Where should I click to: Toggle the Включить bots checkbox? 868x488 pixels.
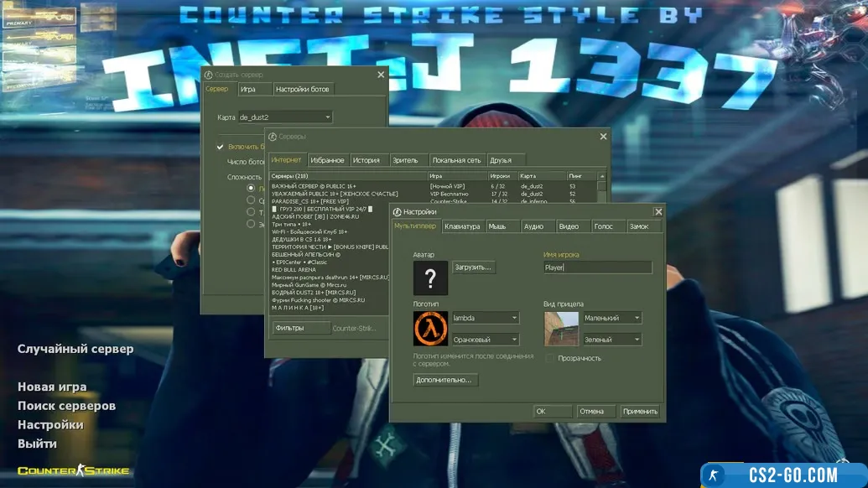pos(220,147)
